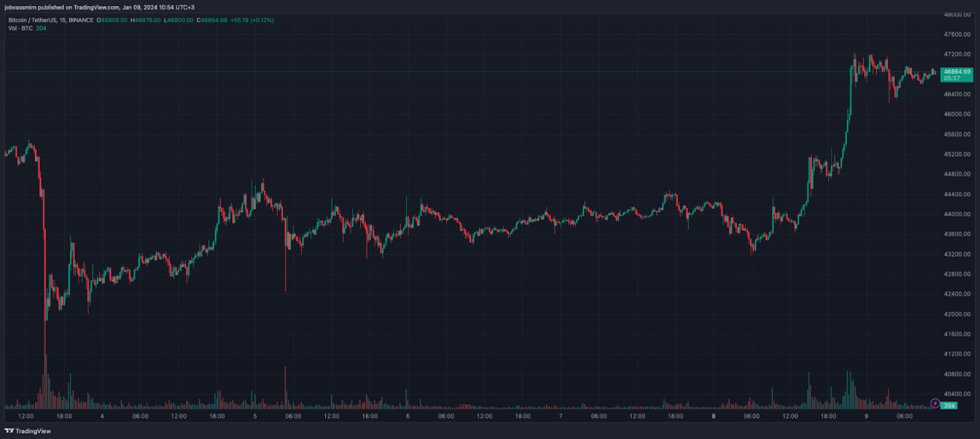Click date marker 7 on the time axis
The height and width of the screenshot is (439, 980).
point(560,416)
